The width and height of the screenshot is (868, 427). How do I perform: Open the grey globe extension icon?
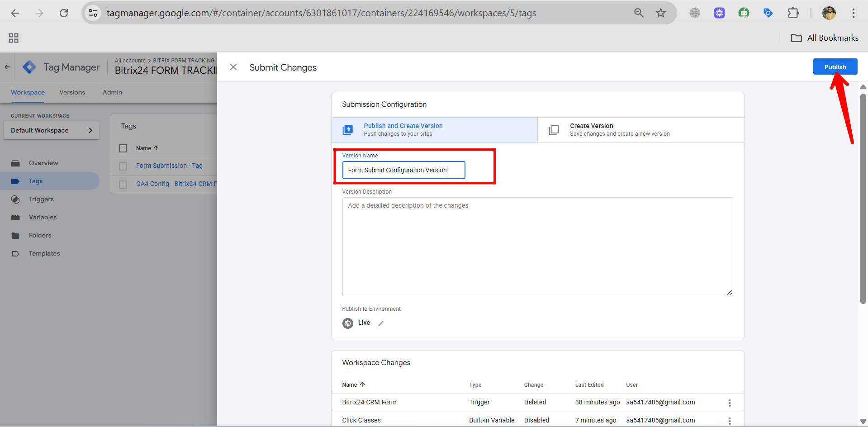(x=695, y=13)
